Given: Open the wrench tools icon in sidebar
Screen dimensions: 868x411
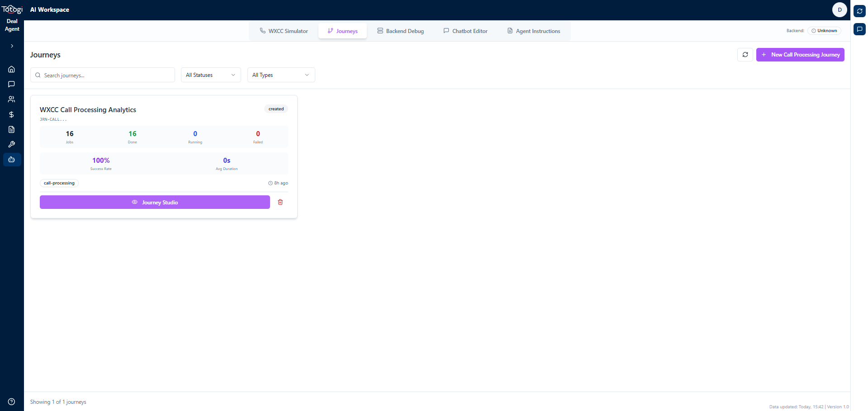Looking at the screenshot, I should [12, 144].
